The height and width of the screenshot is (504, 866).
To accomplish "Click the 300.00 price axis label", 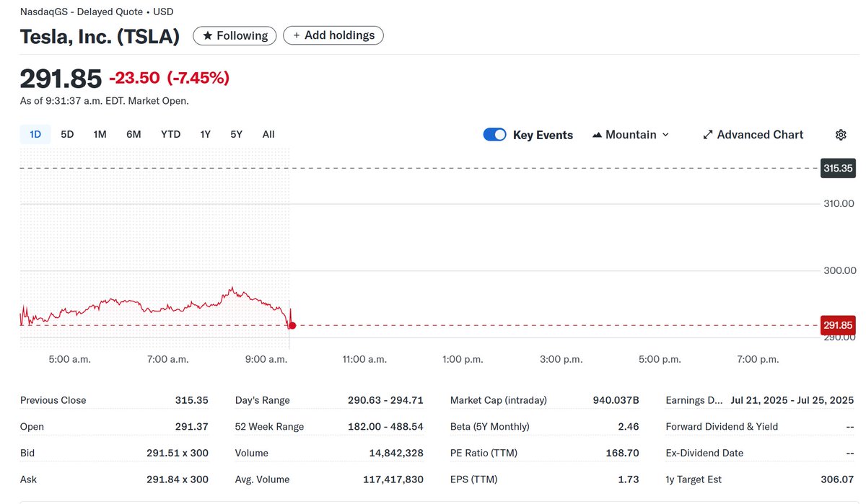I will coord(840,271).
